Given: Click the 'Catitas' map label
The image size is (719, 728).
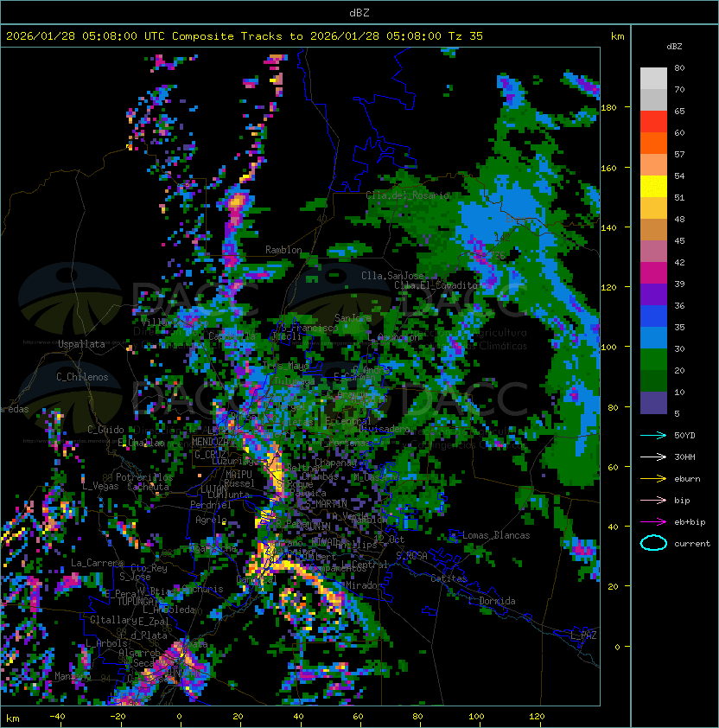Looking at the screenshot, I should coord(449,578).
